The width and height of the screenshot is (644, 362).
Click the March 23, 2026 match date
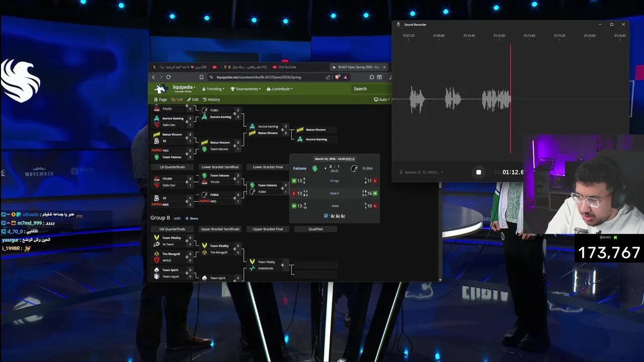[335, 159]
